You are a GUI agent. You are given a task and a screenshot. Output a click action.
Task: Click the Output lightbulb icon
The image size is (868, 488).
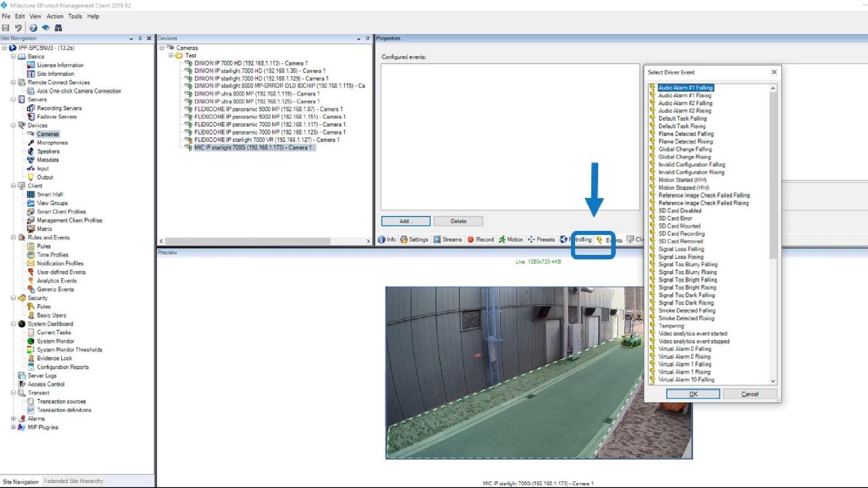pyautogui.click(x=31, y=177)
